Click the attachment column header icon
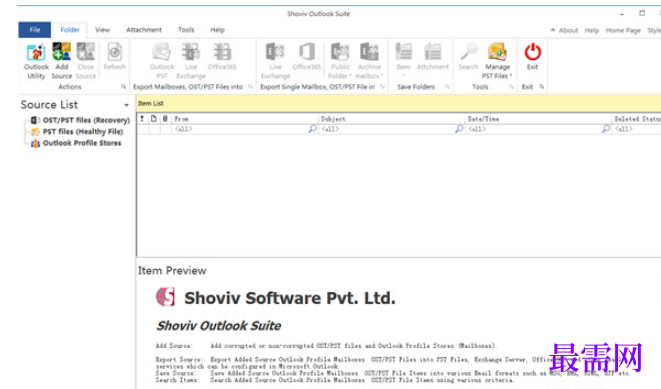Viewport: 661px width, 389px height. point(165,119)
